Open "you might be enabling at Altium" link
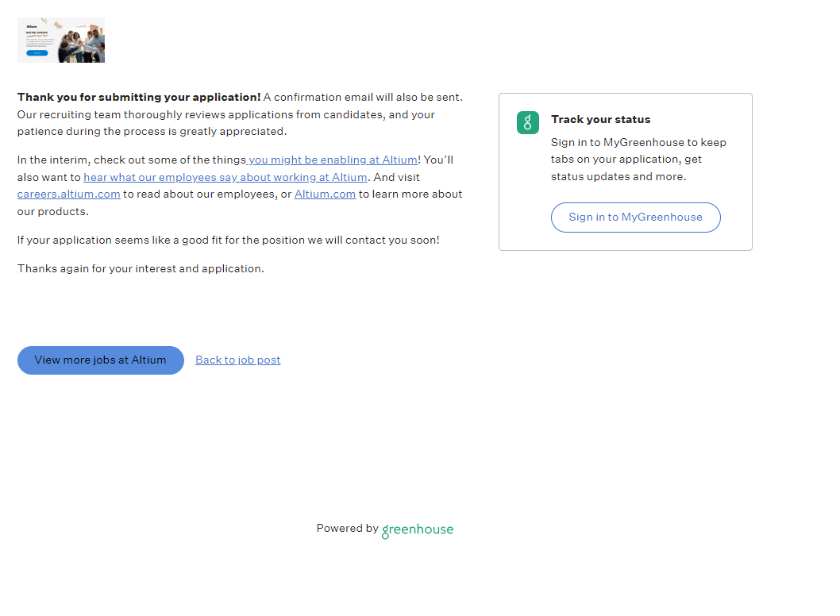 pyautogui.click(x=333, y=160)
